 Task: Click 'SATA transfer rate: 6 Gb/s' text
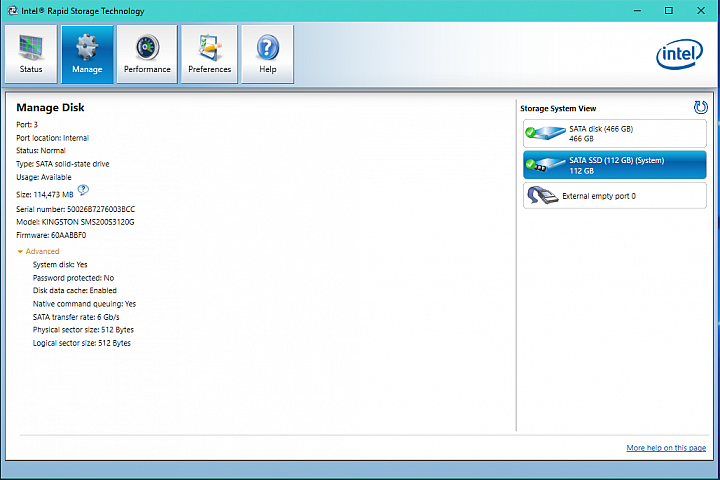[76, 317]
